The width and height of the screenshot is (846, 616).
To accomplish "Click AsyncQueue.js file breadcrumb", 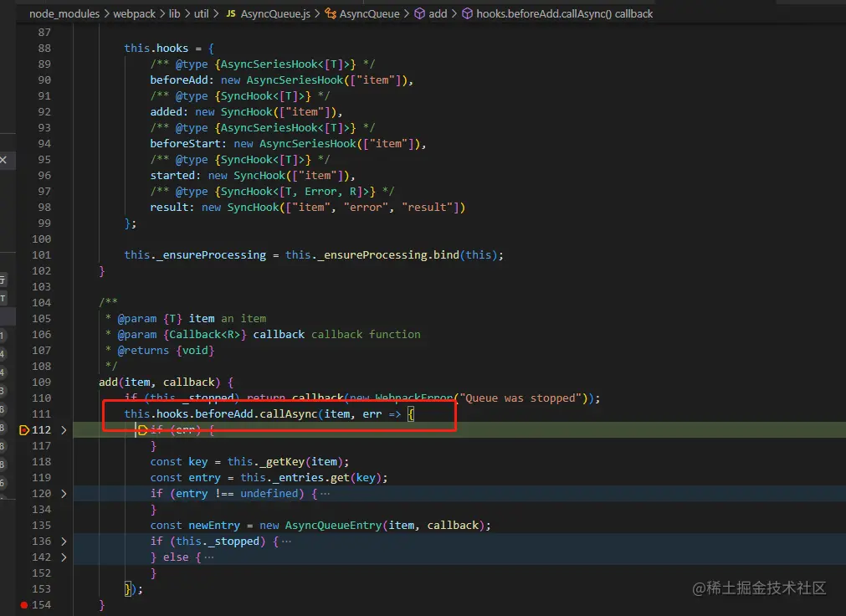I will (x=275, y=13).
